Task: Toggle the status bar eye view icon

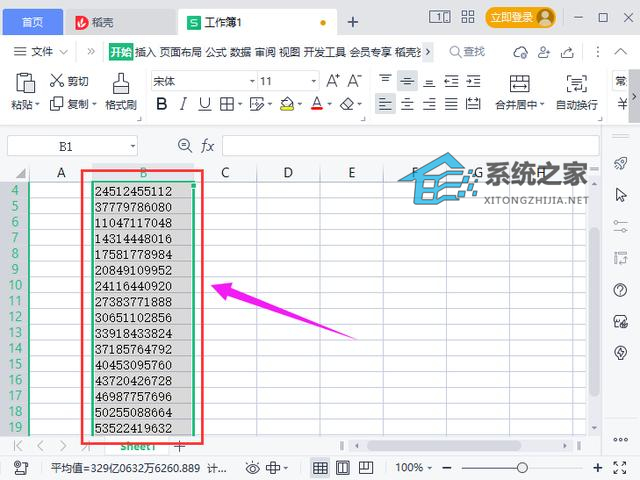Action: (252, 468)
